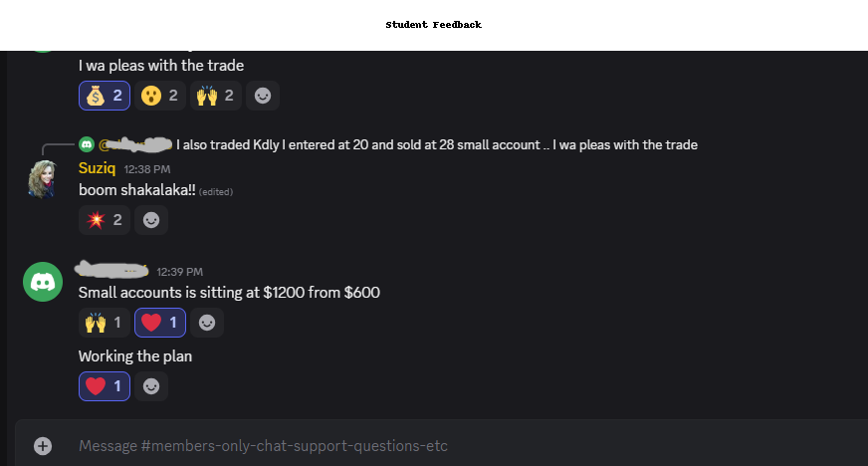The height and width of the screenshot is (466, 868).
Task: Toggle raised hands reaction with count 2
Action: [x=216, y=96]
